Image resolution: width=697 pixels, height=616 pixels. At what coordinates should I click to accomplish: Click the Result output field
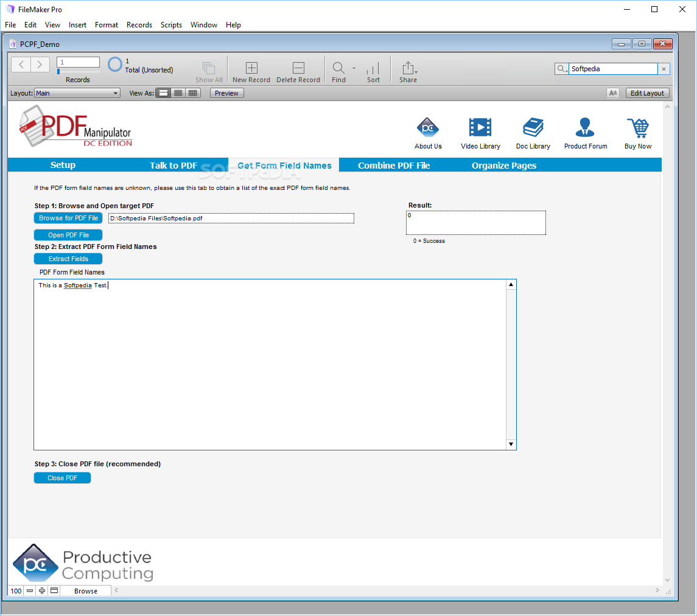click(x=475, y=223)
